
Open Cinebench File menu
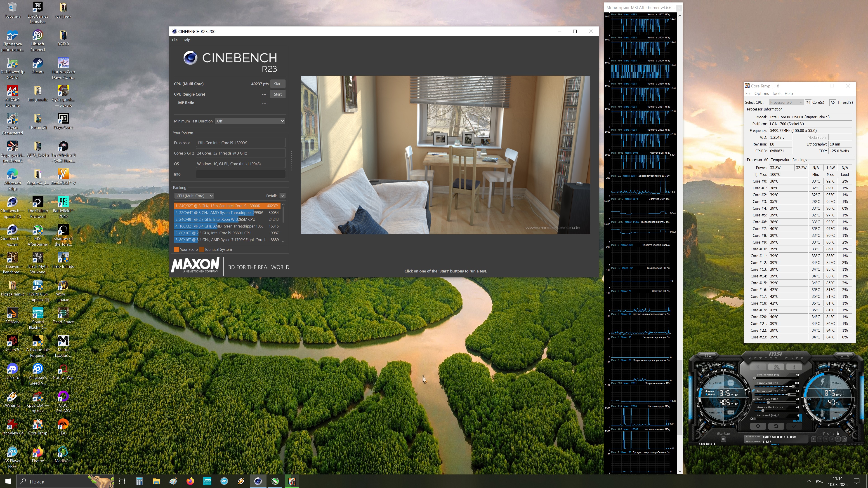(175, 40)
